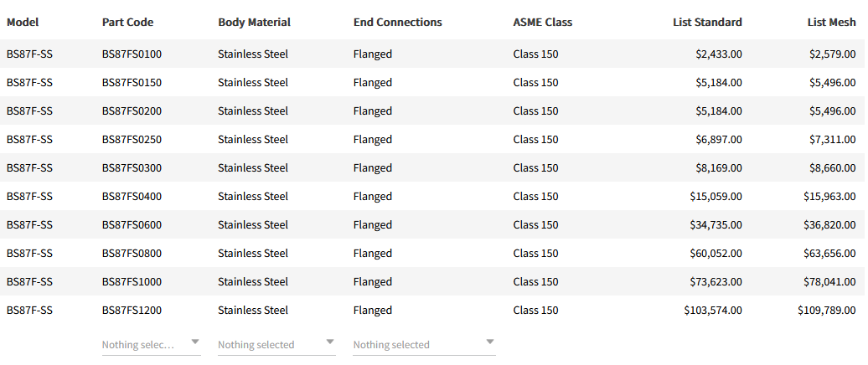The width and height of the screenshot is (868, 365).
Task: Click the List Mesh column header
Action: pos(831,23)
